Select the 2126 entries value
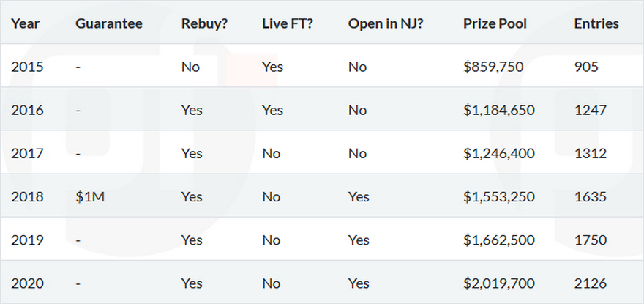This screenshot has height=304, width=644. coord(590,283)
